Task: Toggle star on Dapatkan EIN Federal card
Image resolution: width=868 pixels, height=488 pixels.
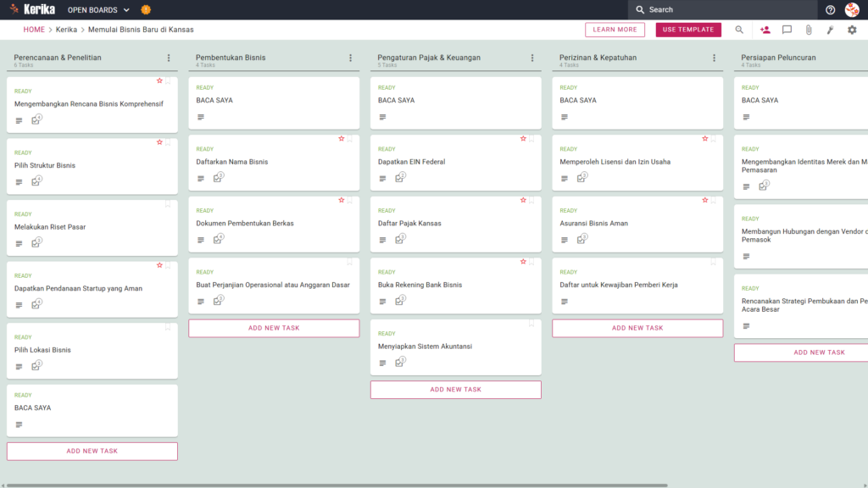Action: point(523,138)
